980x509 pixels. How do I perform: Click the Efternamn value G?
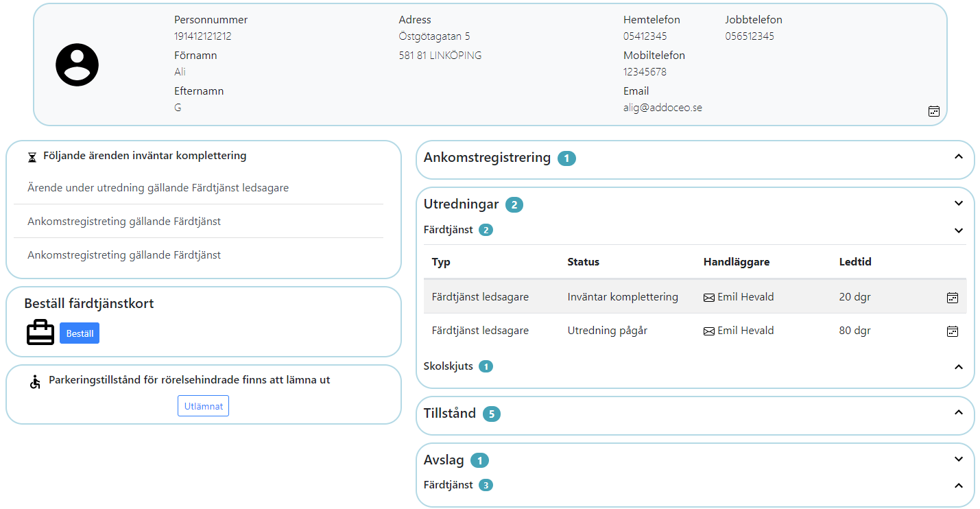coord(178,108)
